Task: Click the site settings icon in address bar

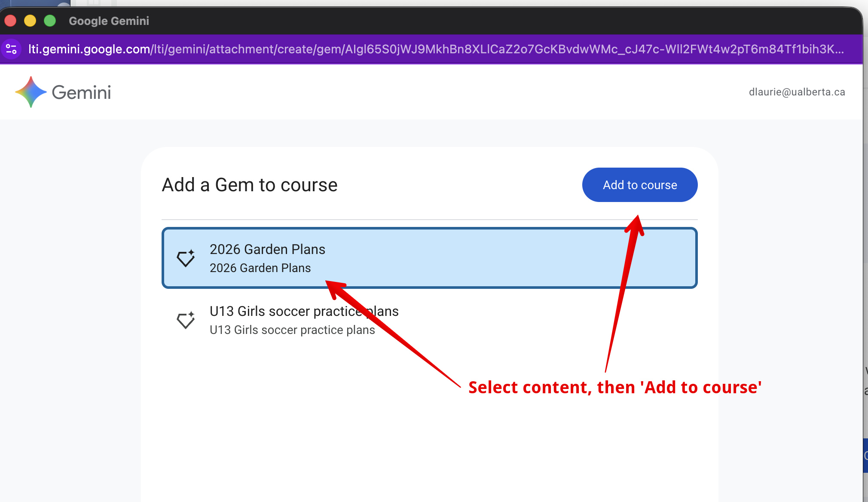Action: [12, 49]
